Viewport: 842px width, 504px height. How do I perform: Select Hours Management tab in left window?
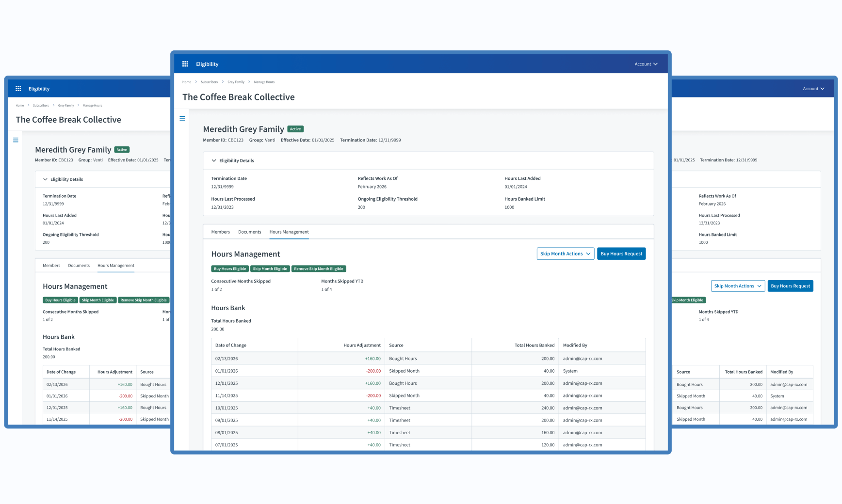click(x=115, y=266)
